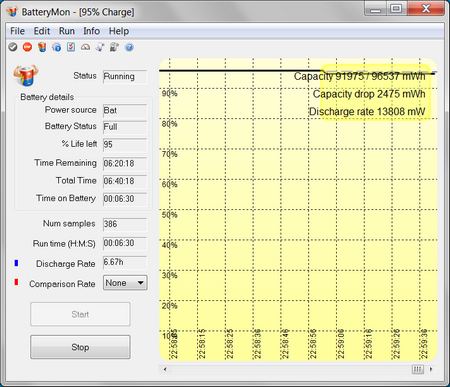Click the % Life left field
The width and height of the screenshot is (450, 387).
coord(125,145)
